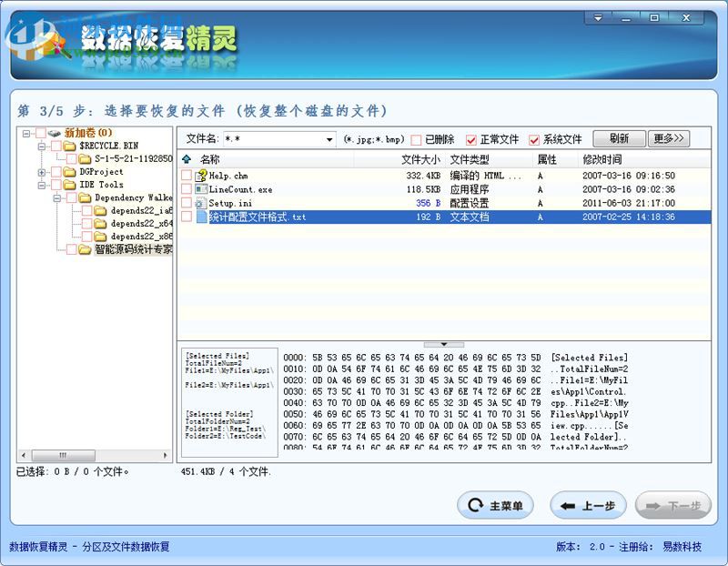Expand the DGProject tree node
Image resolution: width=728 pixels, height=566 pixels.
tap(41, 172)
